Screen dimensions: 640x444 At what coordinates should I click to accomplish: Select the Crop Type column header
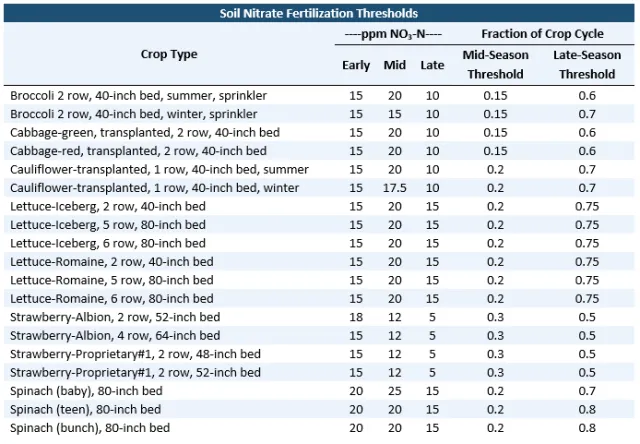168,54
